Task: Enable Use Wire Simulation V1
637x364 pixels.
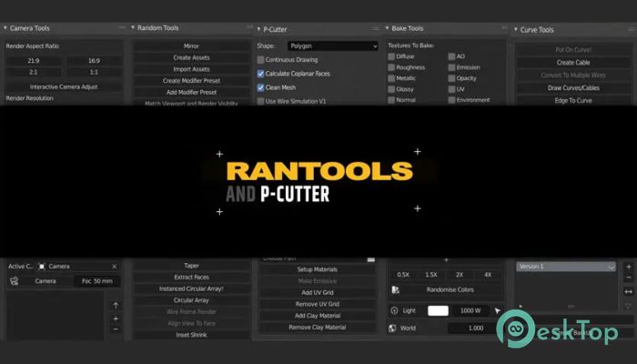Action: [261, 101]
